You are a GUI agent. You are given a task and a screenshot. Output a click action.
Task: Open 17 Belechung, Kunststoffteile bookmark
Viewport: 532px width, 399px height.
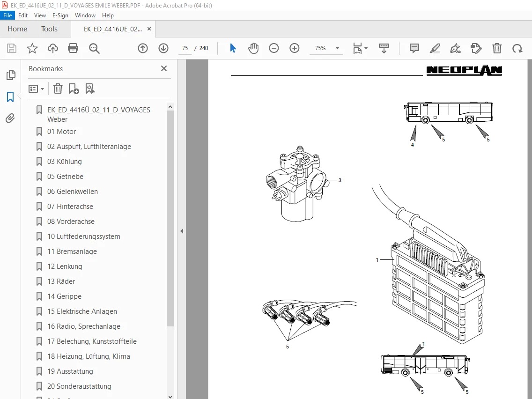click(x=92, y=341)
